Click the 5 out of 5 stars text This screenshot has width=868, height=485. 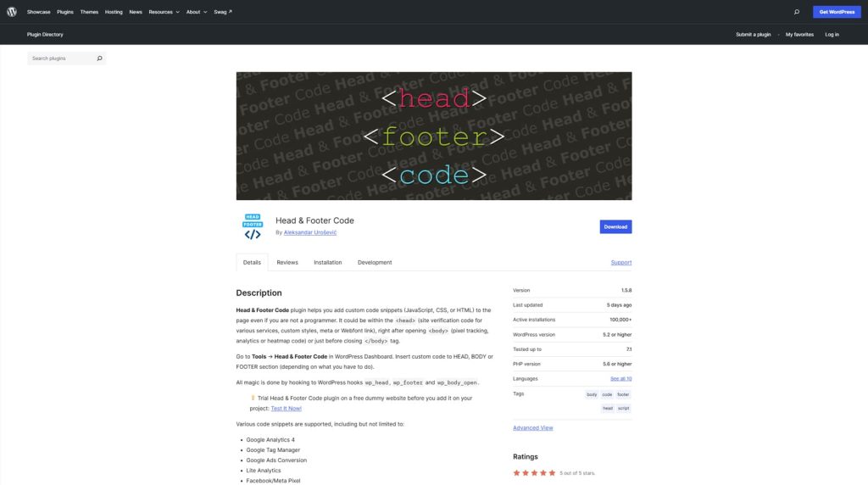(x=576, y=473)
